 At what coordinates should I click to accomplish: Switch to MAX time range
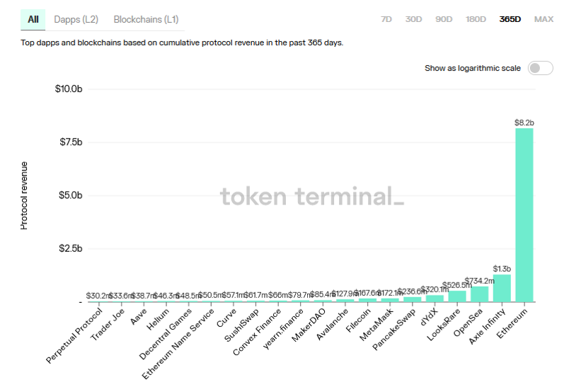click(543, 19)
